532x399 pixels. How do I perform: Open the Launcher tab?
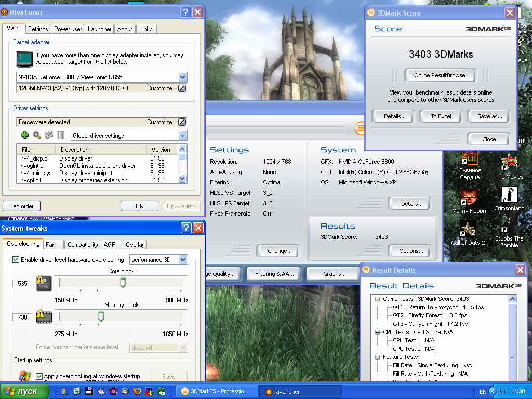(x=99, y=29)
